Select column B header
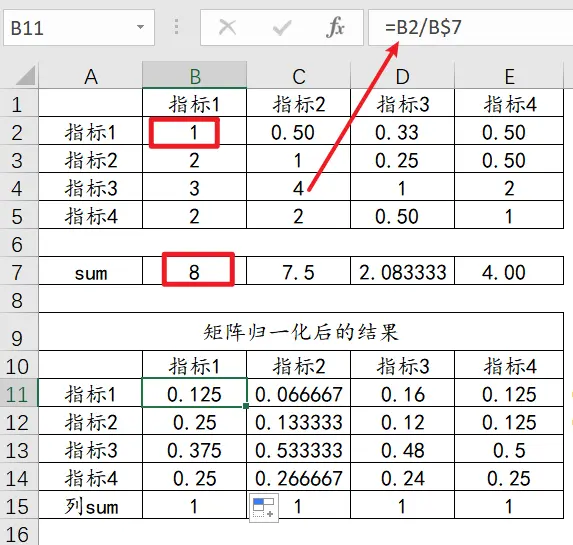The image size is (573, 545). point(194,75)
